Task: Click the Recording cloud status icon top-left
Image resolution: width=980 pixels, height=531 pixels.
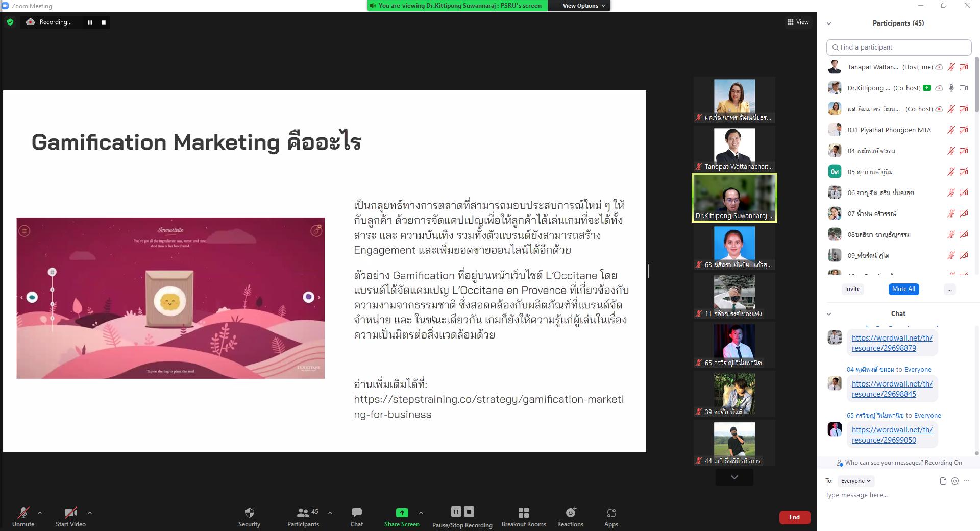Action: point(30,22)
